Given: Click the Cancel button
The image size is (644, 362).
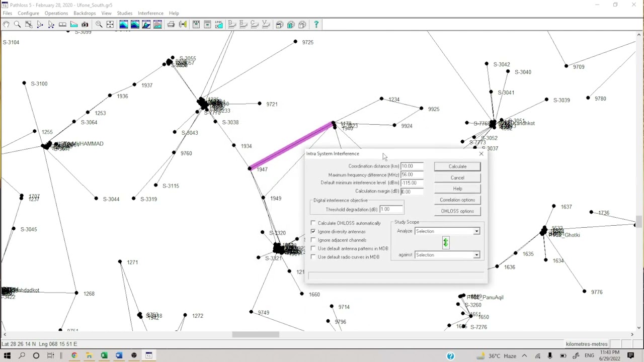Looking at the screenshot, I should (x=457, y=177).
